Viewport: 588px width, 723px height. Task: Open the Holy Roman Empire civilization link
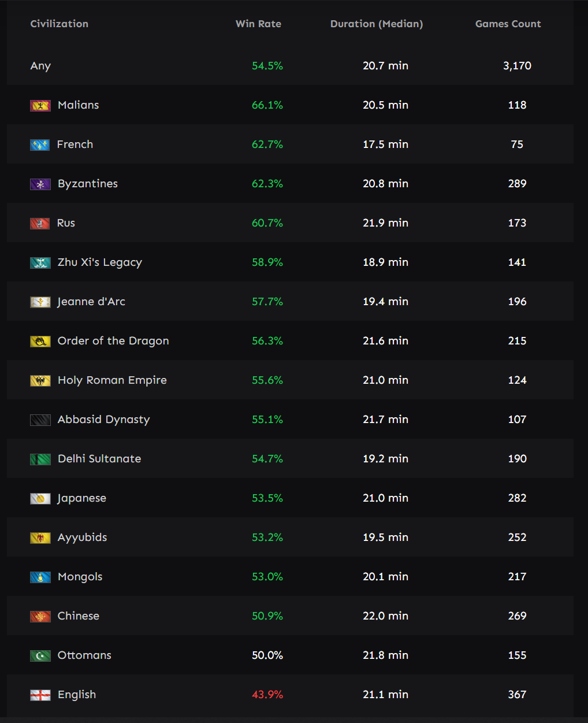112,380
